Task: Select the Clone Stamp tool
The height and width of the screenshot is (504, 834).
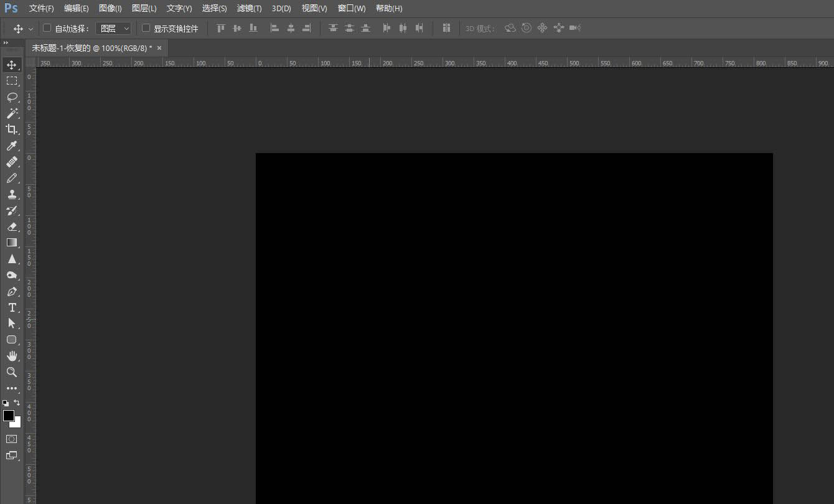Action: pyautogui.click(x=12, y=194)
